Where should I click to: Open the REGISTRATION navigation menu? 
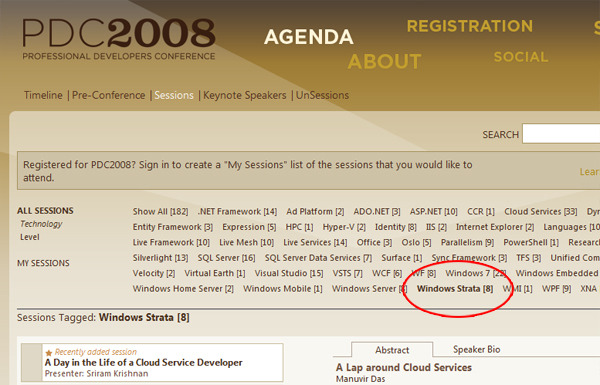(x=470, y=26)
